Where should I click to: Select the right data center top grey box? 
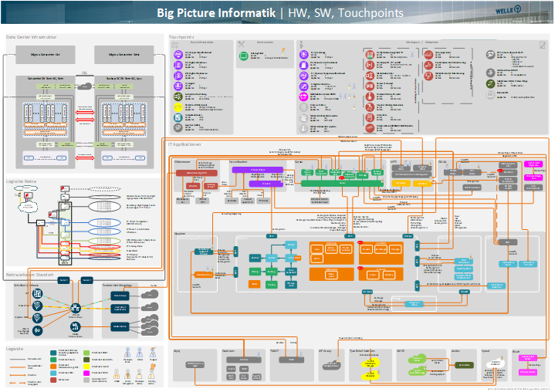pos(125,53)
